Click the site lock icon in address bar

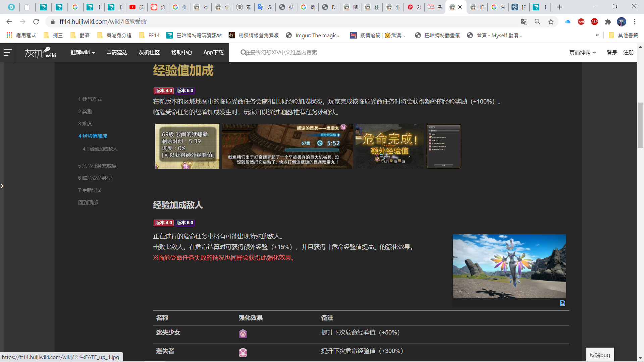click(x=53, y=22)
